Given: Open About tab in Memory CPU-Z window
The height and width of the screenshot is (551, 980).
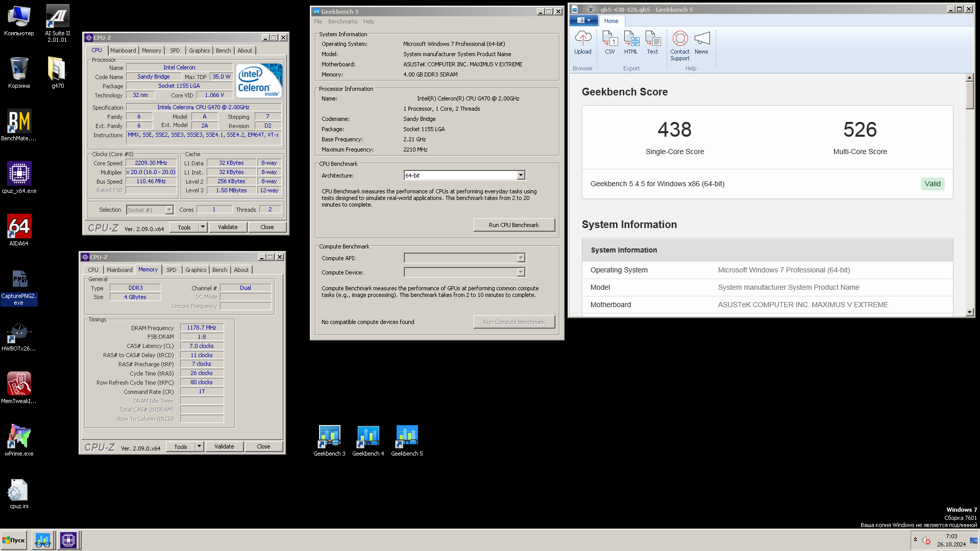Looking at the screenshot, I should tap(241, 270).
